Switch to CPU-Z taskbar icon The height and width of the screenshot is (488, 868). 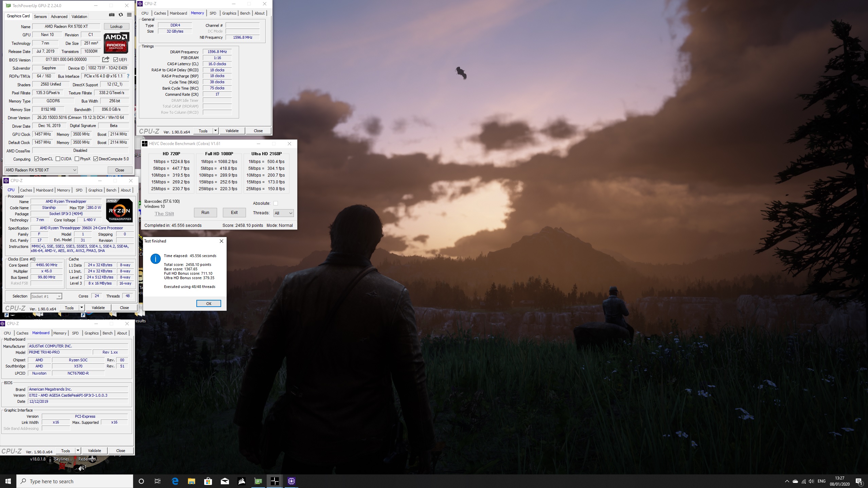point(291,481)
